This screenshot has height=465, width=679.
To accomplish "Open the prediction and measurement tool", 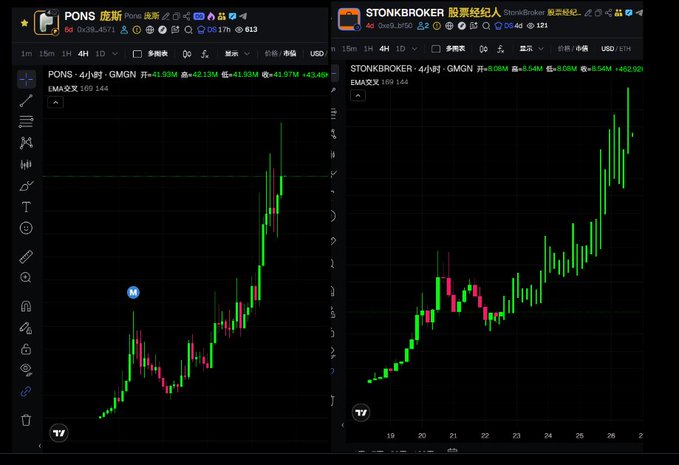I will (26, 164).
